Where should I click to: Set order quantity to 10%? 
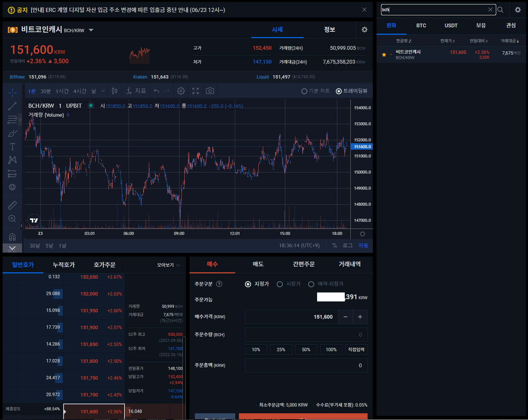point(256,349)
